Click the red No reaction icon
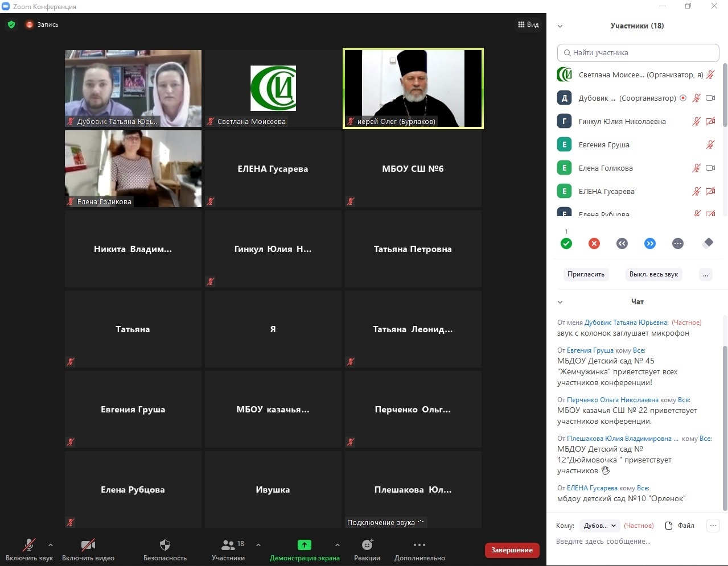This screenshot has width=728, height=566. pos(594,243)
